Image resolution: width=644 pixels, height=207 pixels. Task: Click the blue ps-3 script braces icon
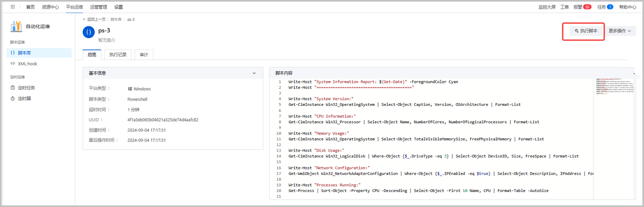click(89, 32)
